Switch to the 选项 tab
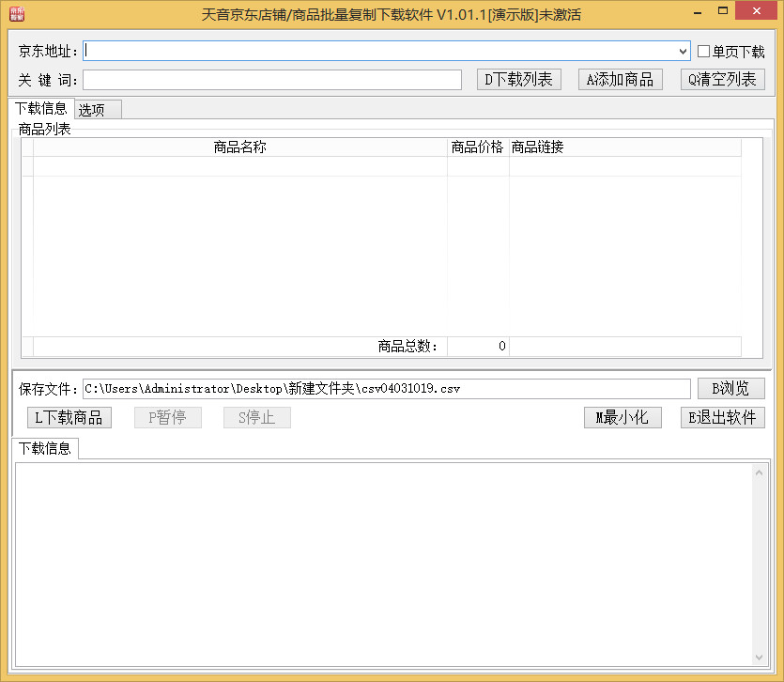 [98, 110]
